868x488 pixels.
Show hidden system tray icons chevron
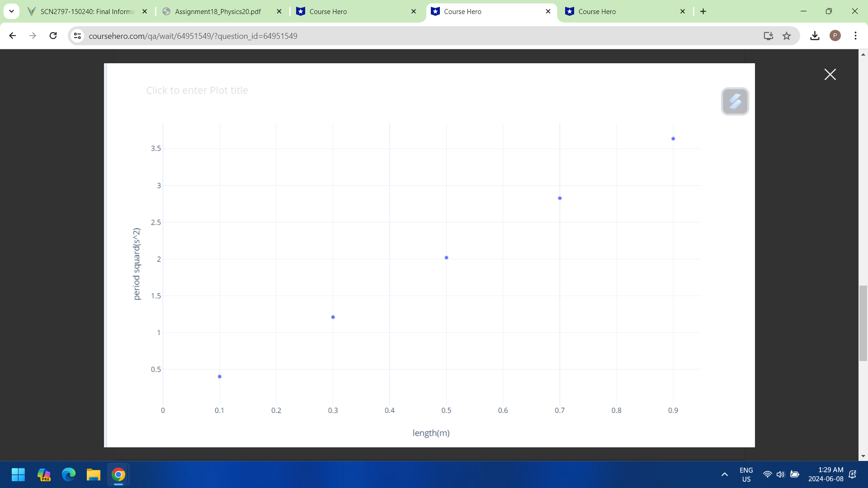click(x=724, y=474)
